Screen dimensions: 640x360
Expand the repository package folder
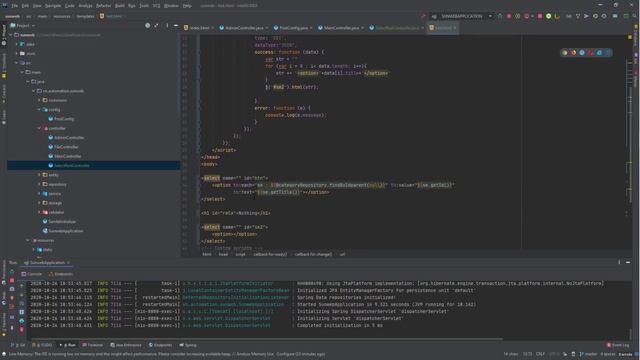tap(39, 184)
